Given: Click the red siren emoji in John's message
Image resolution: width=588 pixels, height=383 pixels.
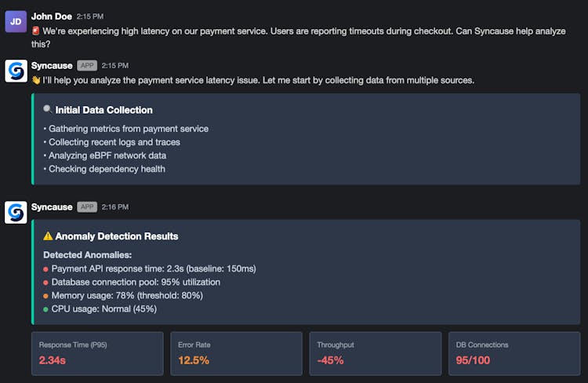Looking at the screenshot, I should click(x=36, y=31).
